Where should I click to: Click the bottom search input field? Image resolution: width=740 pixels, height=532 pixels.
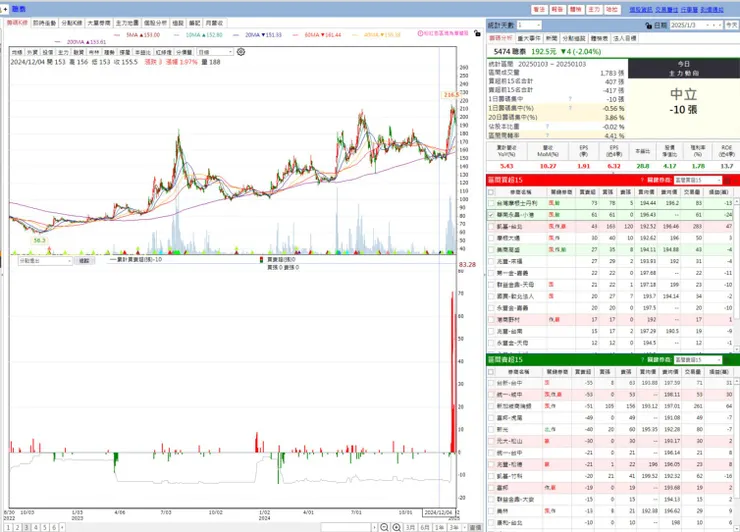click(x=346, y=527)
